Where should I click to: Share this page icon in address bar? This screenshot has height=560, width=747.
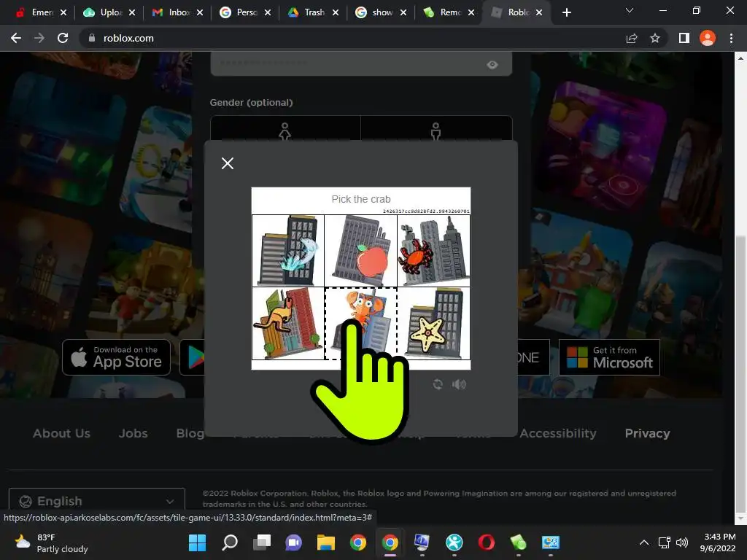632,38
